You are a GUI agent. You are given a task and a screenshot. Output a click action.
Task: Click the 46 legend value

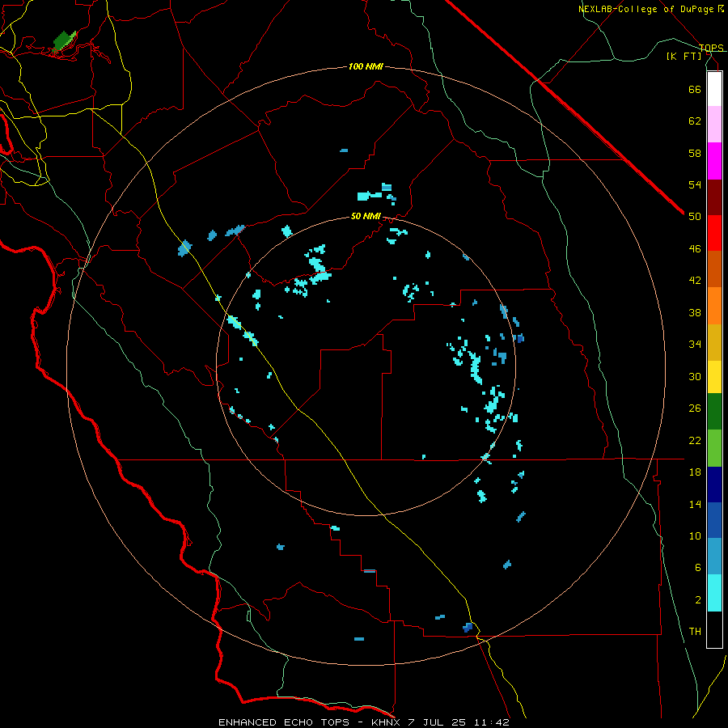point(695,249)
